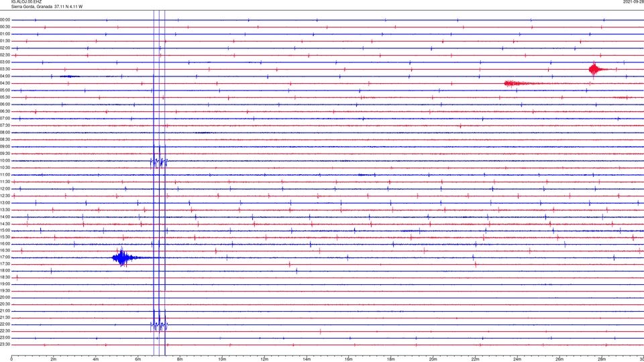Click the 03:00 time label
This screenshot has width=644, height=362.
click(5, 62)
